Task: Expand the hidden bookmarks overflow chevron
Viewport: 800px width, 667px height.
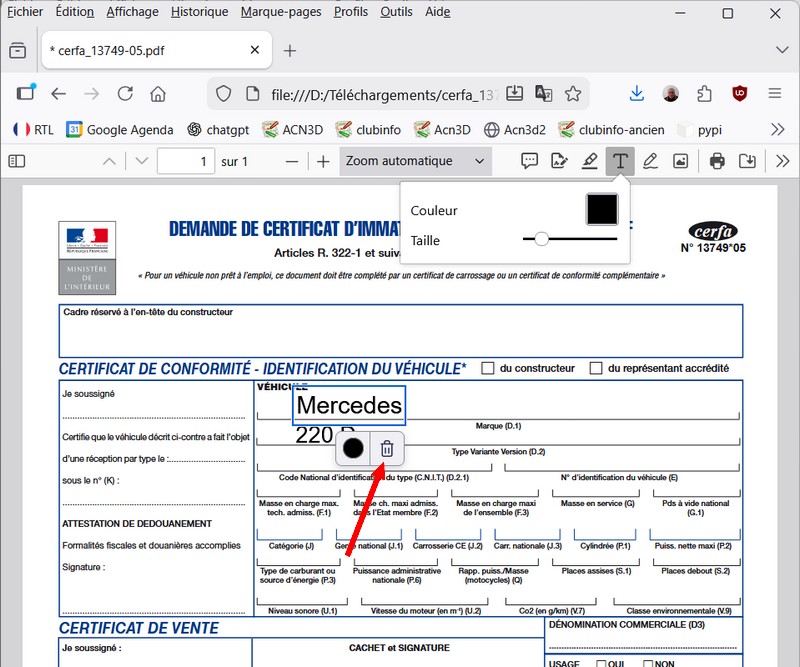Action: point(777,129)
